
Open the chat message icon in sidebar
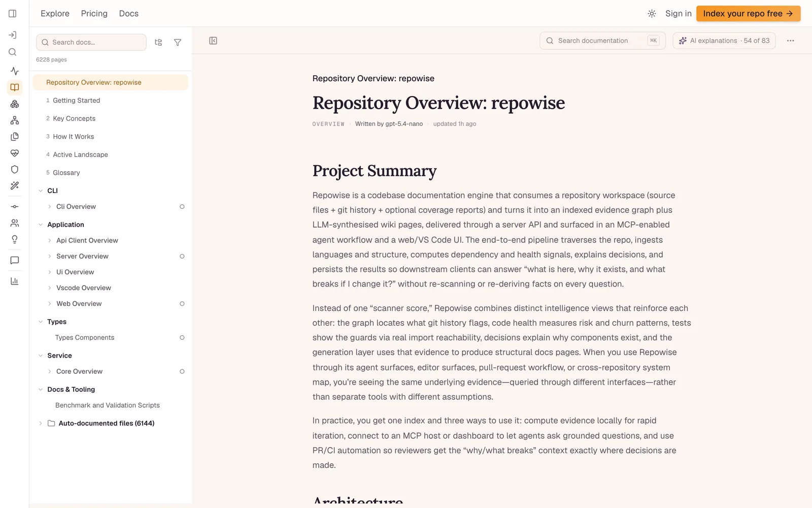click(x=15, y=261)
